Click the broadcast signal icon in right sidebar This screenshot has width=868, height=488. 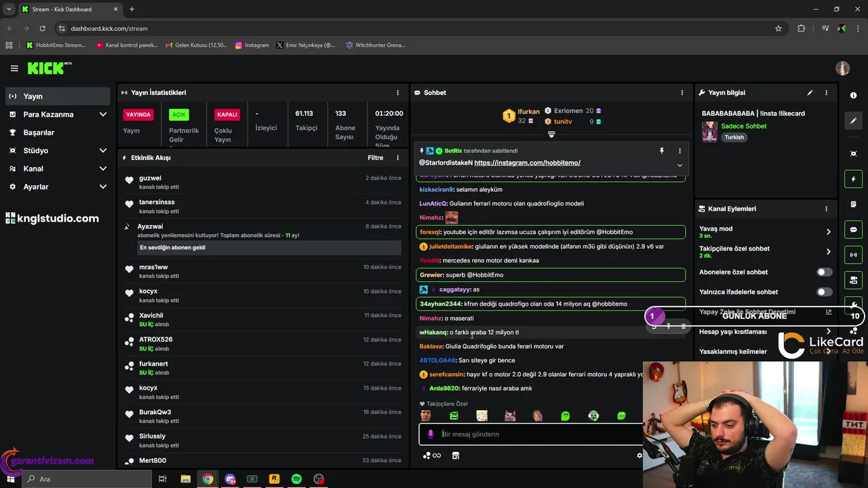(x=853, y=255)
